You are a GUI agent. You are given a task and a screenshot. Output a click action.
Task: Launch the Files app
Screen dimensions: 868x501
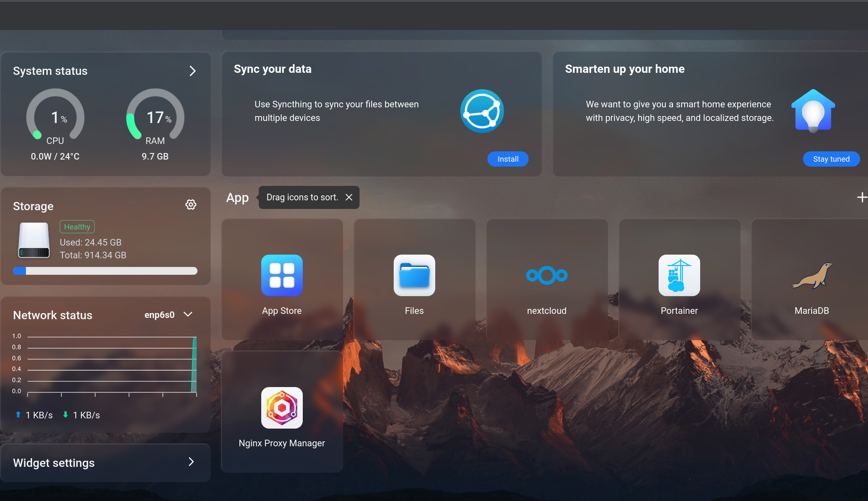414,276
